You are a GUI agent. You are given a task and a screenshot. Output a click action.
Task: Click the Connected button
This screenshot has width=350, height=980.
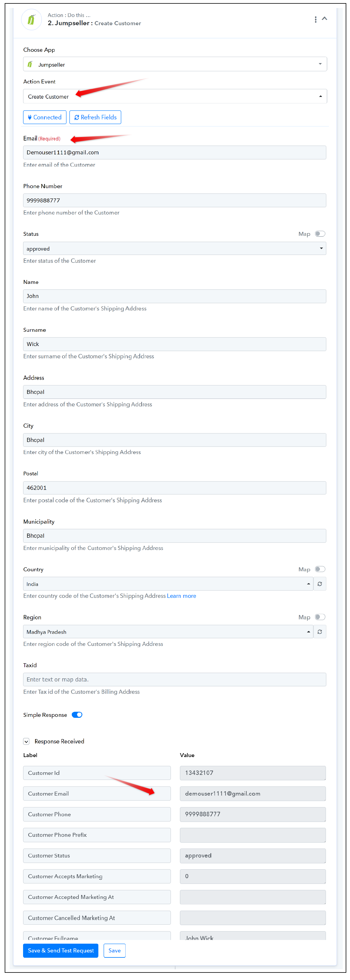click(45, 117)
